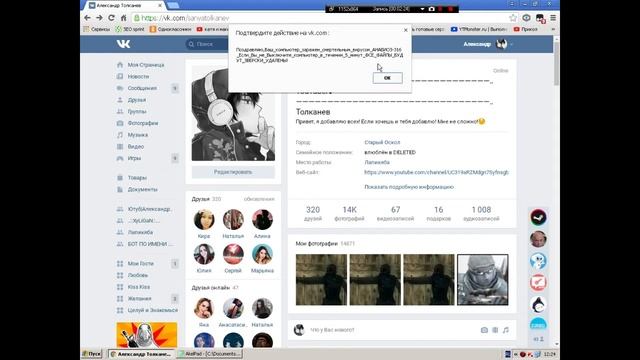Click the music note icon beside Музыка

pos(120,135)
